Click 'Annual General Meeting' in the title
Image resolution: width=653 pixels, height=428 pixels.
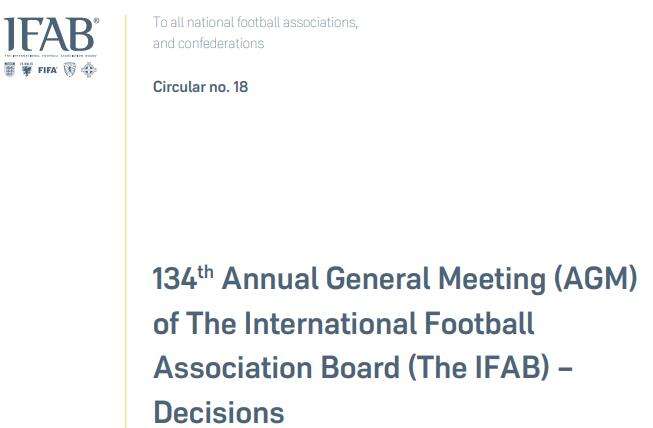(x=384, y=279)
